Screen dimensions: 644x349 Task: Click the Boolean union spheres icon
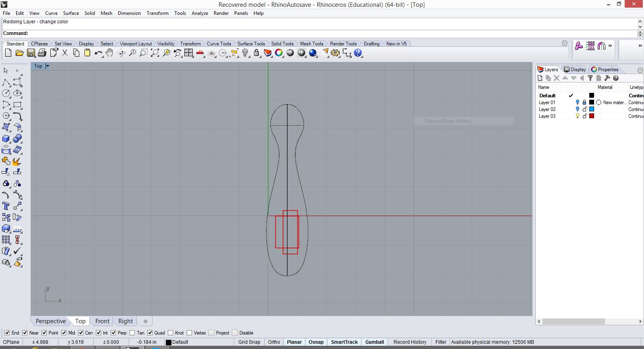pos(17,139)
